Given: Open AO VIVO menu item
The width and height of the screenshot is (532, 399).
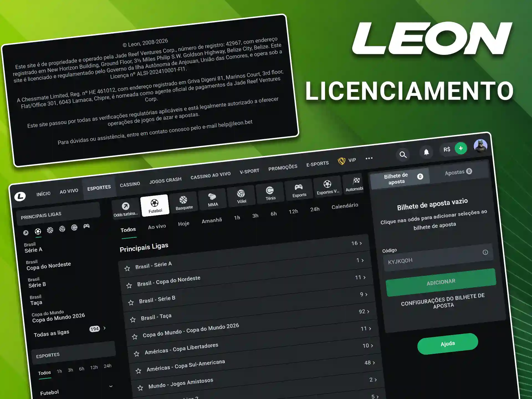Looking at the screenshot, I should click(69, 191).
